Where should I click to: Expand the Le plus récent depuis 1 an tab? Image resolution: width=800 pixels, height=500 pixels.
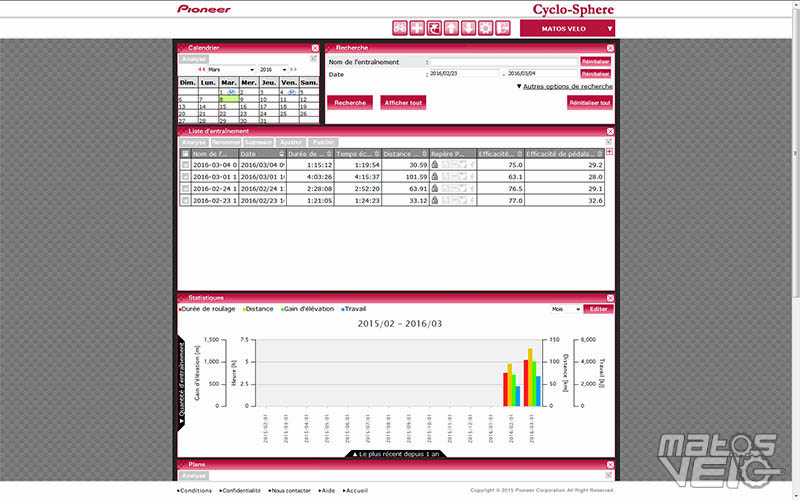[x=396, y=454]
